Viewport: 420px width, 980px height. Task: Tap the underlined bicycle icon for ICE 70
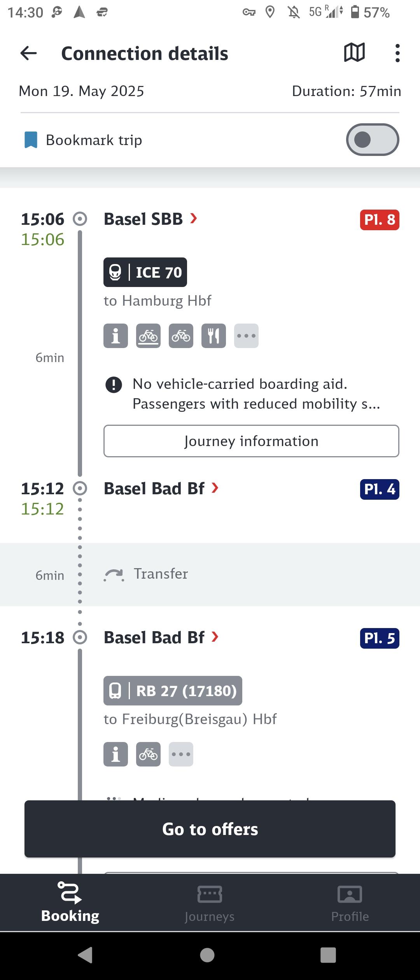click(x=148, y=336)
